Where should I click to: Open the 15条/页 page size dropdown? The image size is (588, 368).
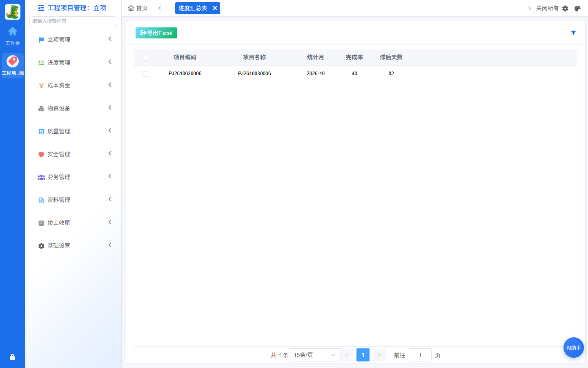[314, 355]
